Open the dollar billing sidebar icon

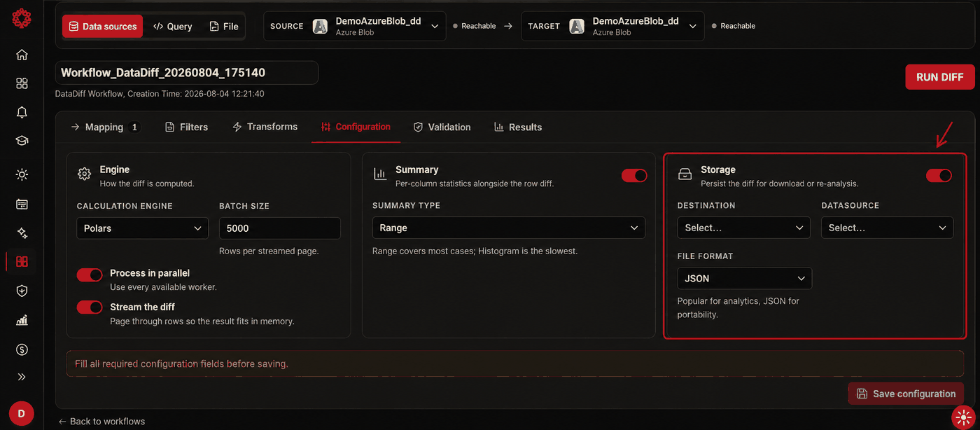tap(22, 349)
